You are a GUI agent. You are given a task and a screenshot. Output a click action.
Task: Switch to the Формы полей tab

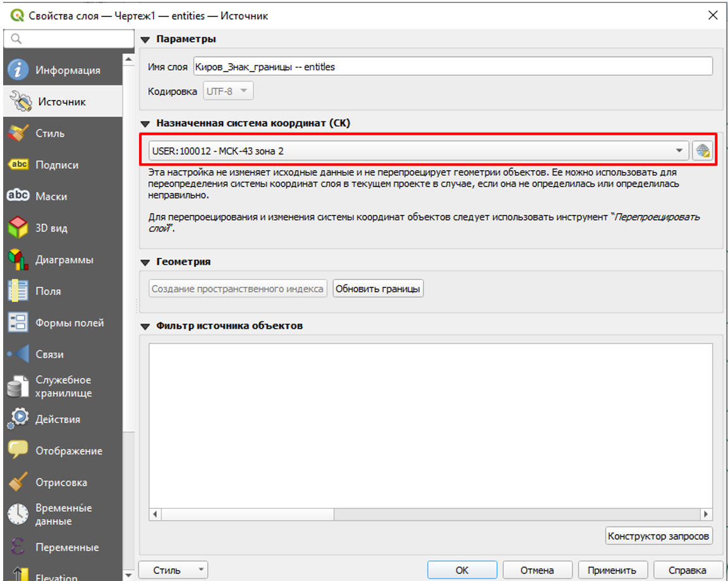pos(69,323)
